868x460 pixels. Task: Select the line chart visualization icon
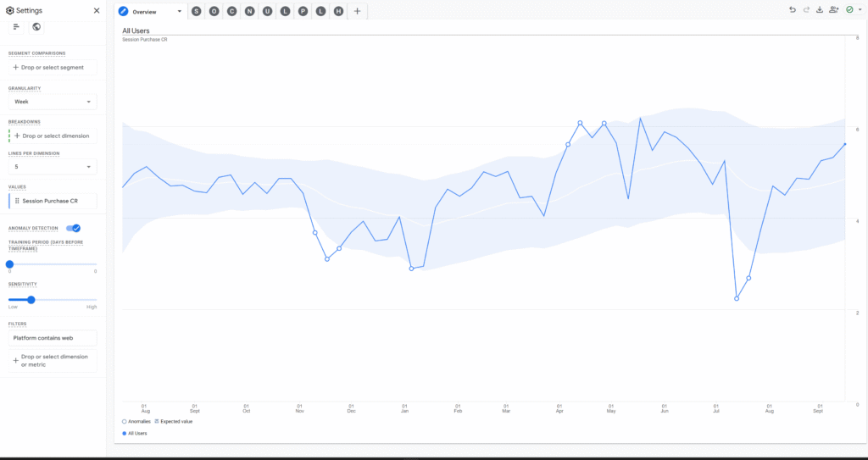[x=16, y=27]
